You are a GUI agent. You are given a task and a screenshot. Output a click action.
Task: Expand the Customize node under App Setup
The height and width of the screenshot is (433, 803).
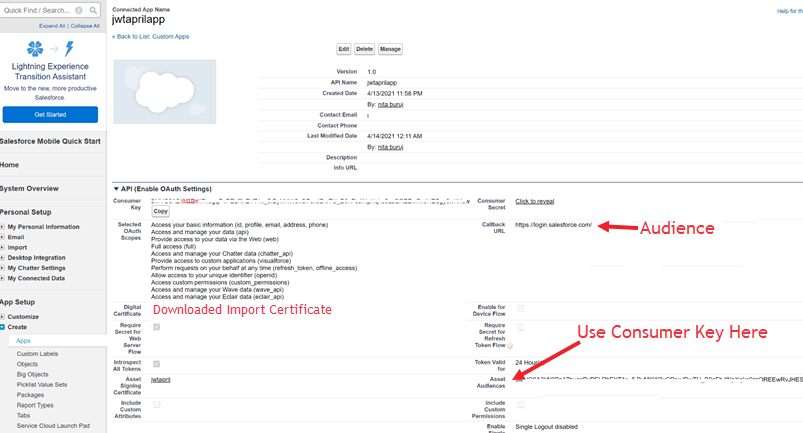pos(3,317)
